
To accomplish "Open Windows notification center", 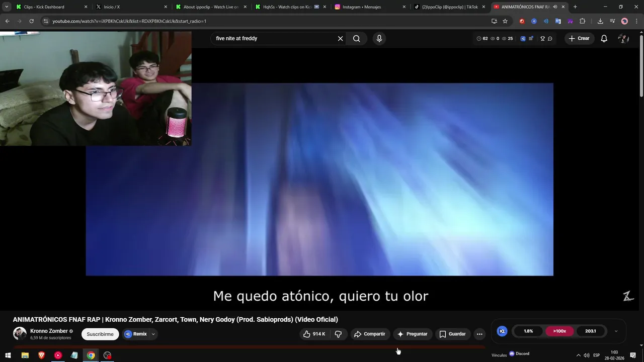I will coord(633,355).
